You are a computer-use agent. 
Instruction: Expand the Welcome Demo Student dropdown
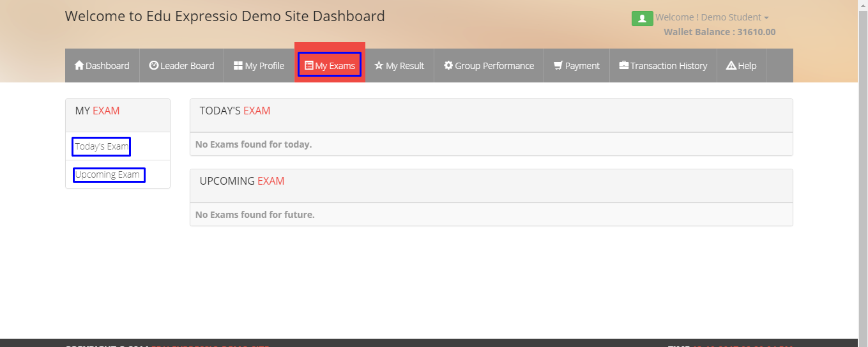pyautogui.click(x=712, y=17)
